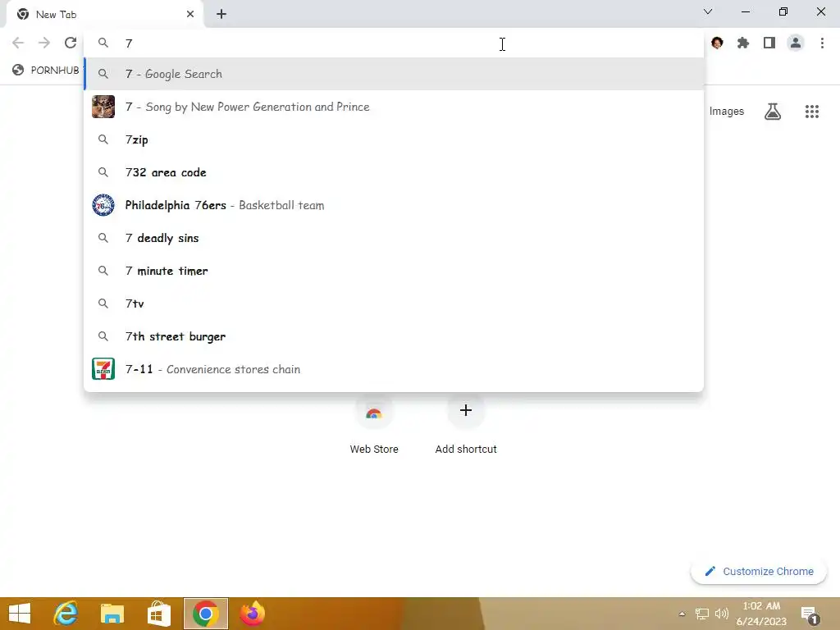Viewport: 840px width, 630px height.
Task: Choose '7-11 Convenience stores chain' suggestion
Action: pyautogui.click(x=394, y=369)
